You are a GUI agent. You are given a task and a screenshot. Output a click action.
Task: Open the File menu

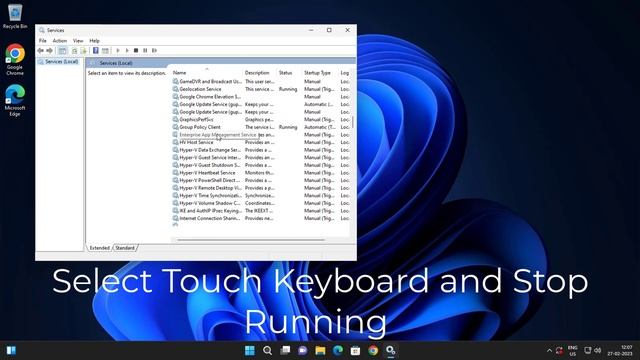point(42,41)
